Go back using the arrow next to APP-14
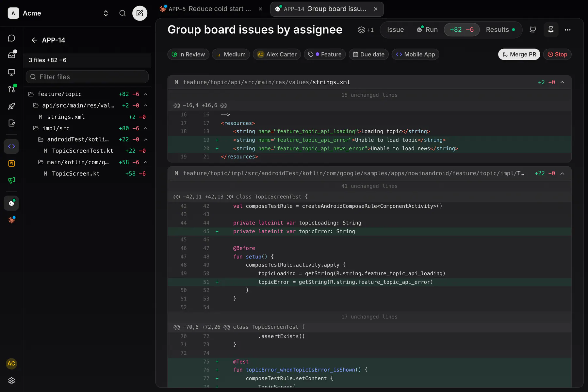588x392 pixels. coord(34,40)
